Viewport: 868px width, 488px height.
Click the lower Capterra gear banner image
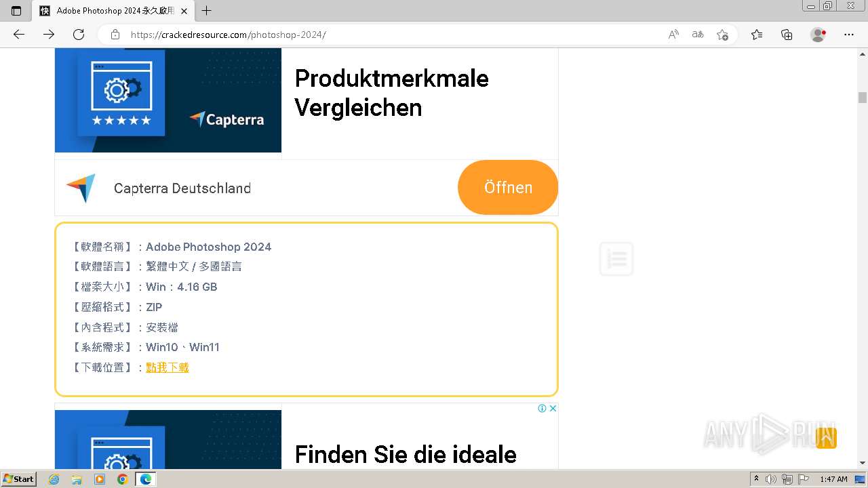[x=168, y=439]
